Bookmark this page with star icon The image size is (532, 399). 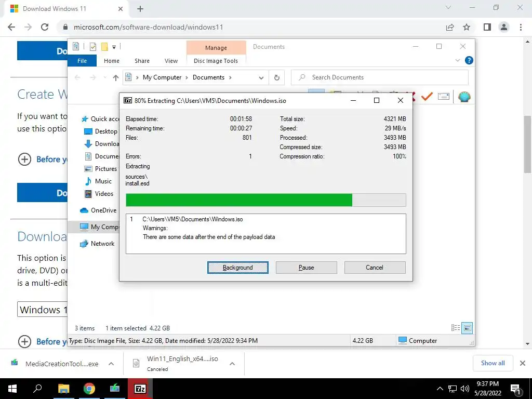tap(467, 27)
